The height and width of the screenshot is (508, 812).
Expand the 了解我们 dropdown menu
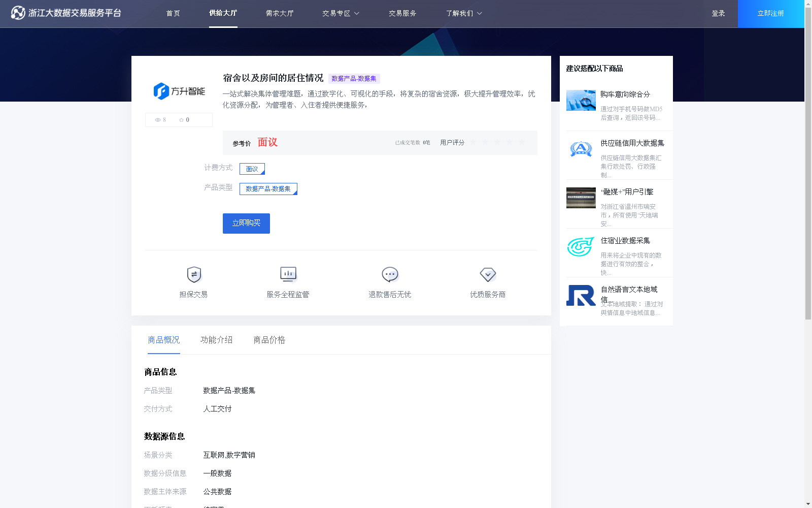tap(464, 13)
